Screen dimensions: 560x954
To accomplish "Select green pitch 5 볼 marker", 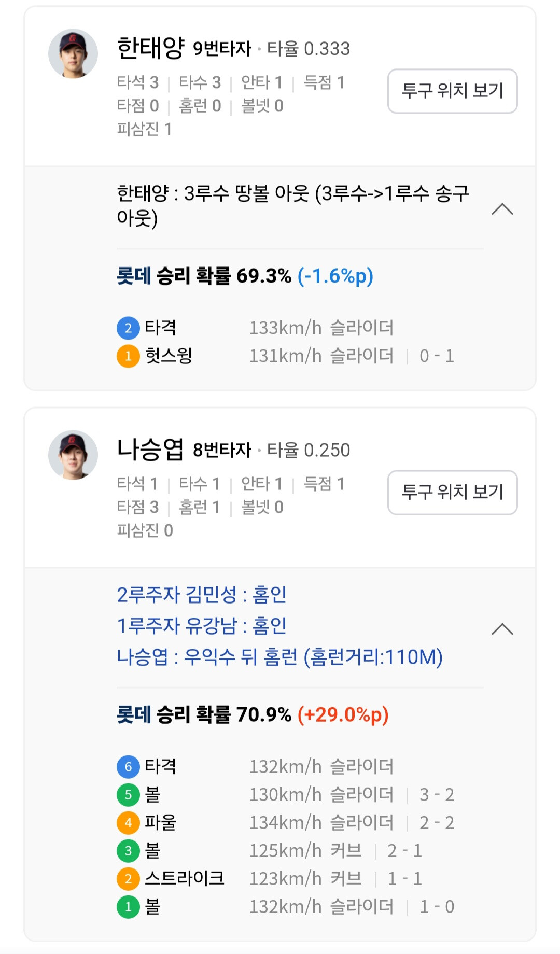I will tap(128, 794).
